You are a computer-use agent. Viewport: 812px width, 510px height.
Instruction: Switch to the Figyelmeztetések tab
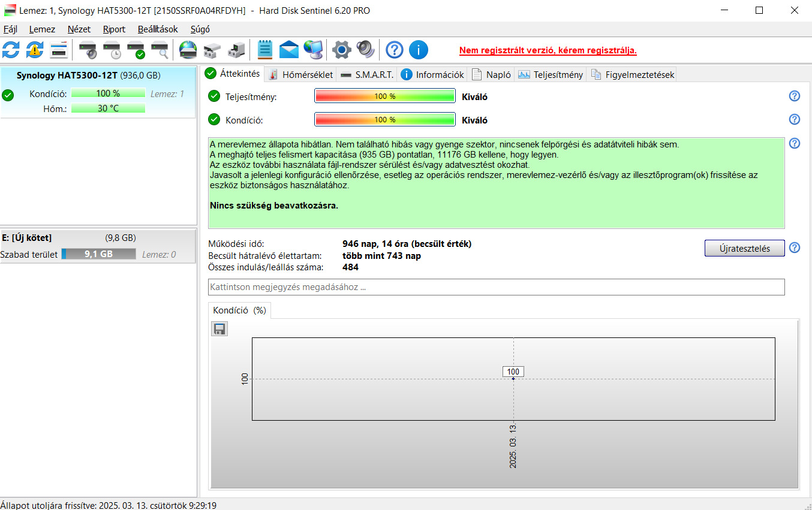pyautogui.click(x=632, y=74)
